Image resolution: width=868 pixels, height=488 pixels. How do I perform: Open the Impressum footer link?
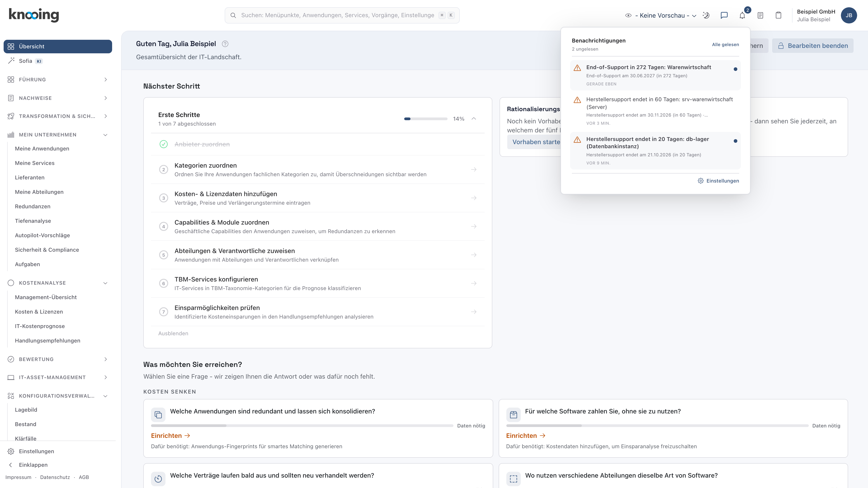pos(18,477)
